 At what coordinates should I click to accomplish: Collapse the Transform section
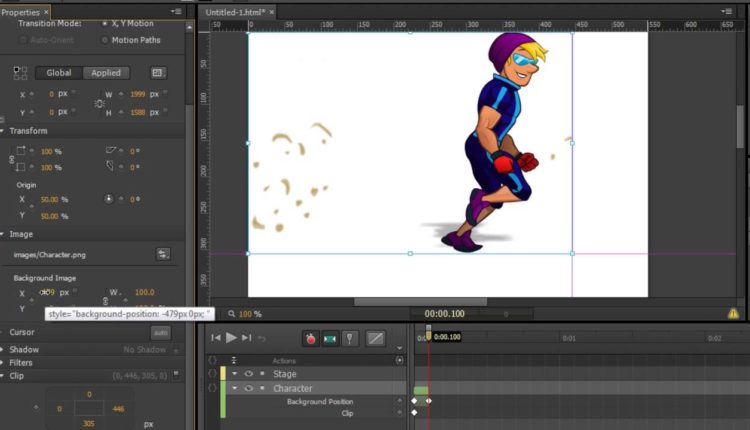(2, 131)
